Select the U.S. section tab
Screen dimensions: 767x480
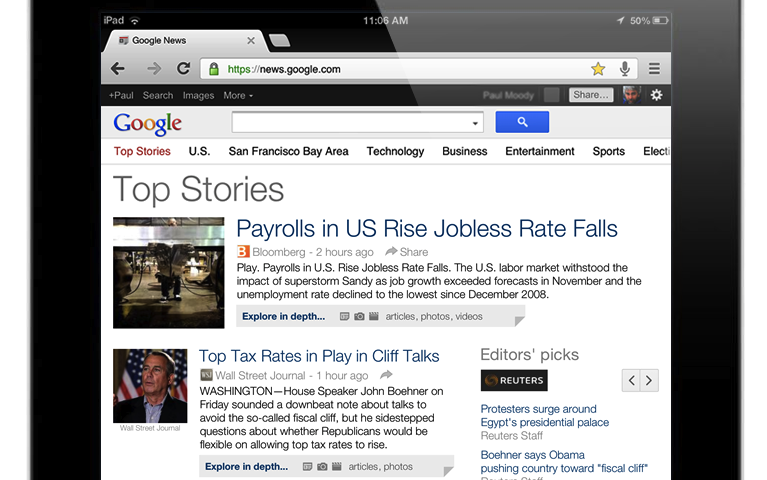199,151
